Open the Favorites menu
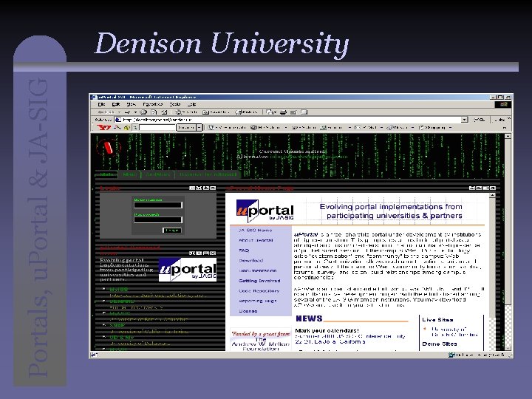This screenshot has width=532, height=399. 153,104
